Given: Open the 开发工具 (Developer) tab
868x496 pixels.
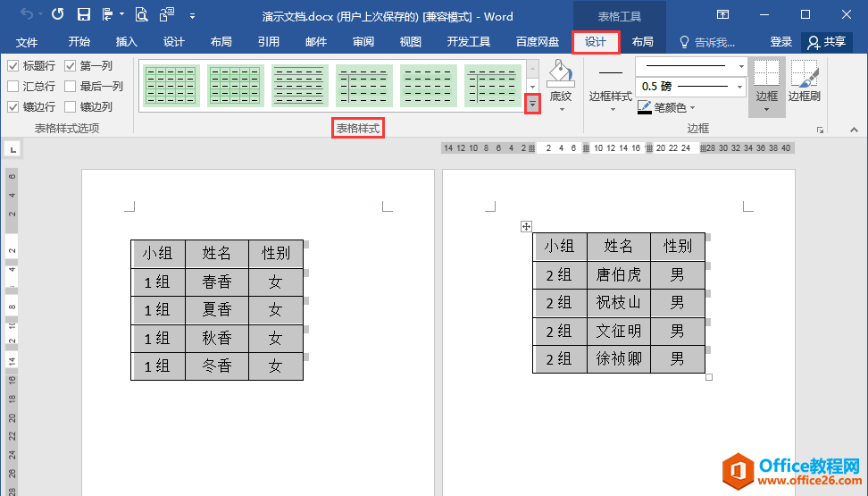Looking at the screenshot, I should tap(468, 42).
